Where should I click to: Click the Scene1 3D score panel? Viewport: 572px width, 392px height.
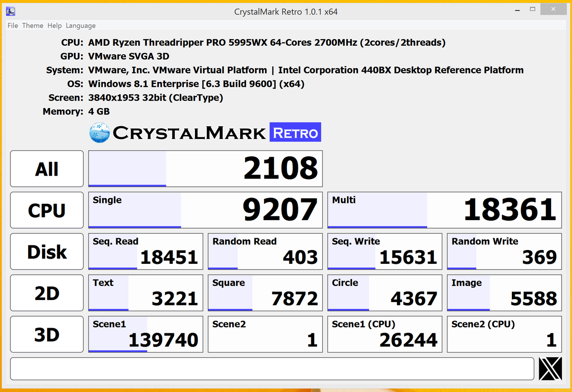145,334
